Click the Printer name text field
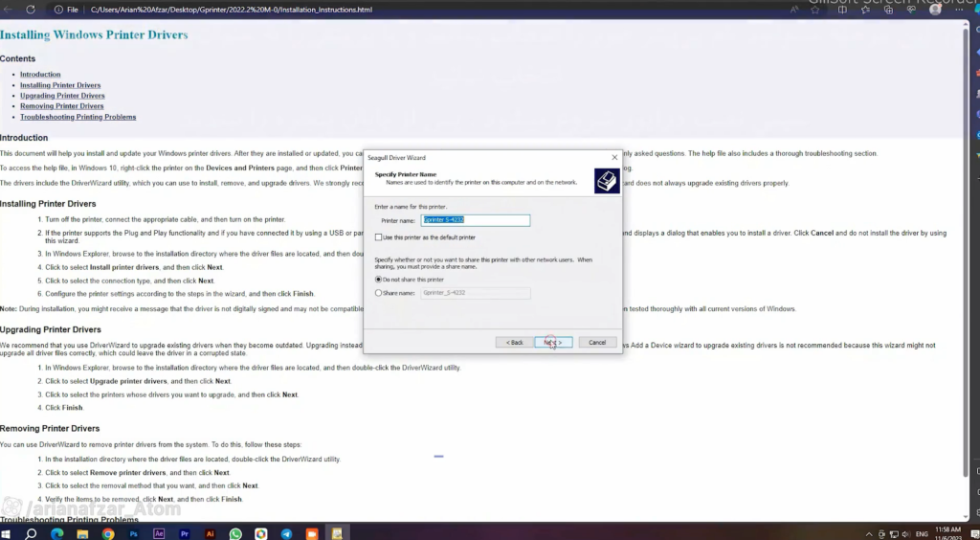 coord(475,220)
